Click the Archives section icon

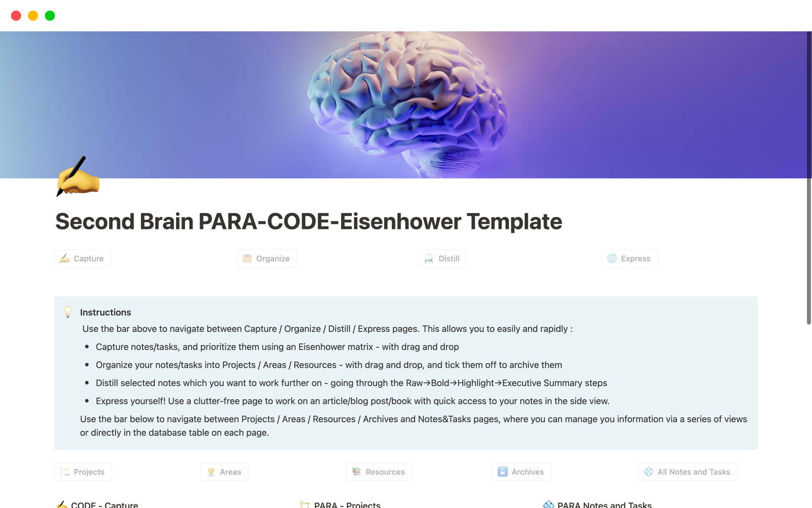[x=502, y=471]
